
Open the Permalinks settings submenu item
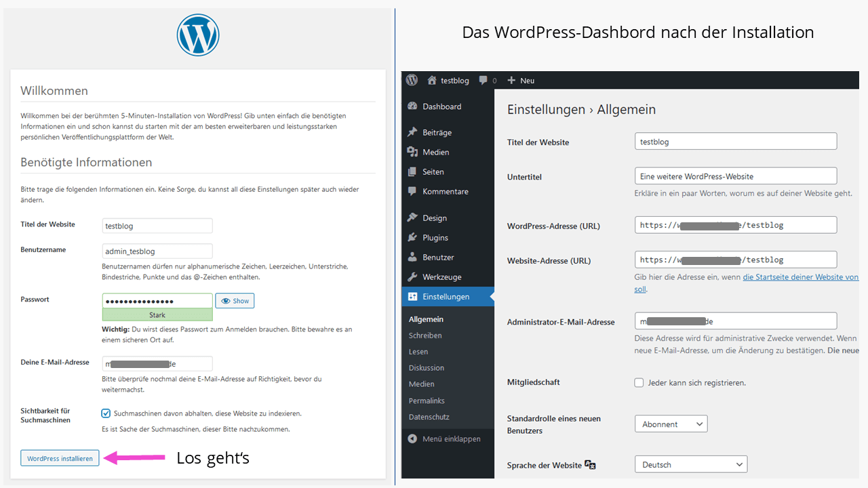(427, 401)
